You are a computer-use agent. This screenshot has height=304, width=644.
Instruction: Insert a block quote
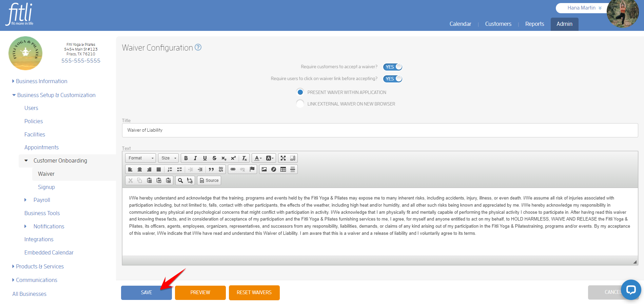(211, 169)
